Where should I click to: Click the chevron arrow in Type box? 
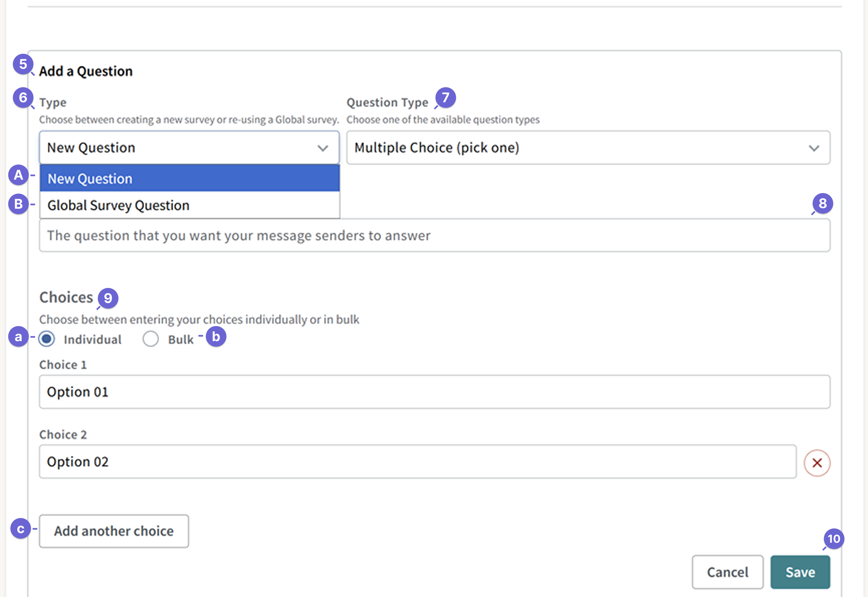[x=323, y=148]
